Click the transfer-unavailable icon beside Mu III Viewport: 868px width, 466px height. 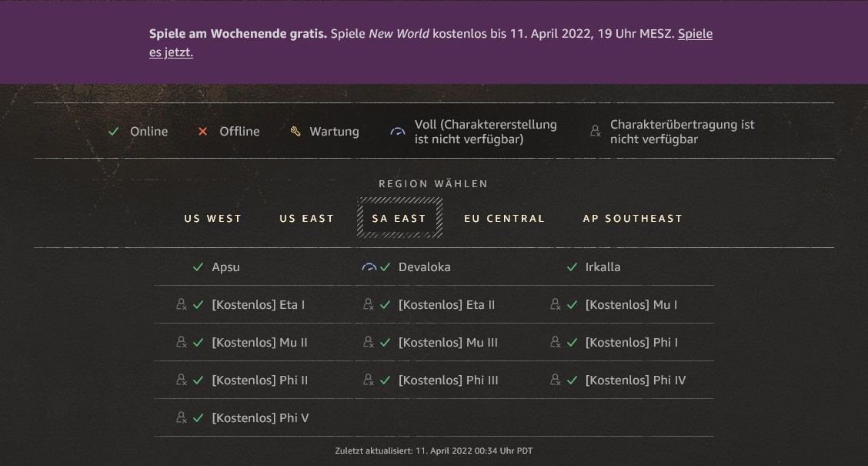click(369, 343)
